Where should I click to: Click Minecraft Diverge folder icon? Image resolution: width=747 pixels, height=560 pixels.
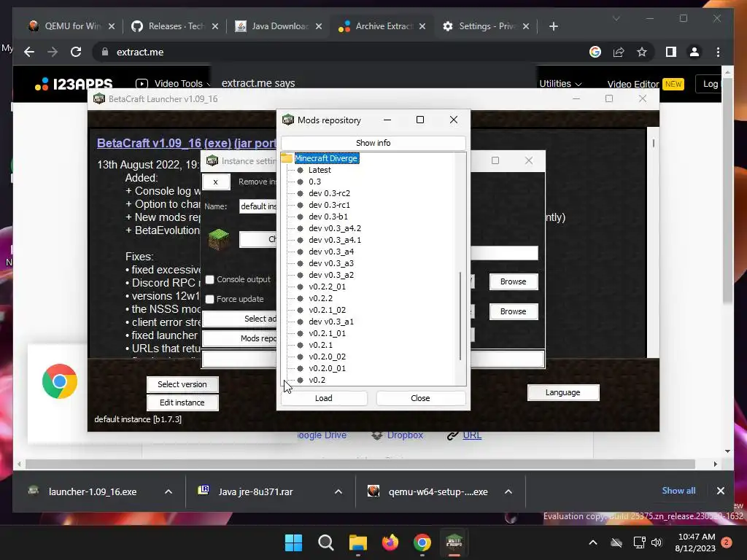point(287,158)
